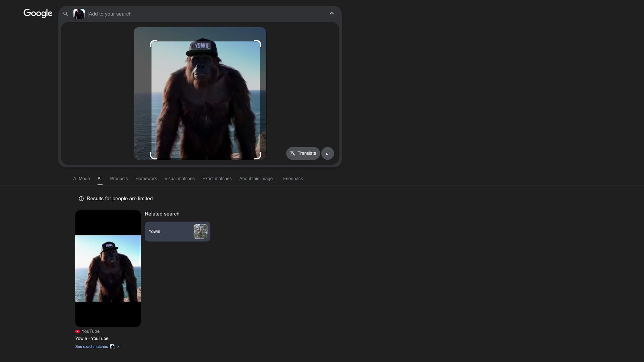Click the magnifying glass search icon
Screen dimensions: 644x362
(65, 14)
